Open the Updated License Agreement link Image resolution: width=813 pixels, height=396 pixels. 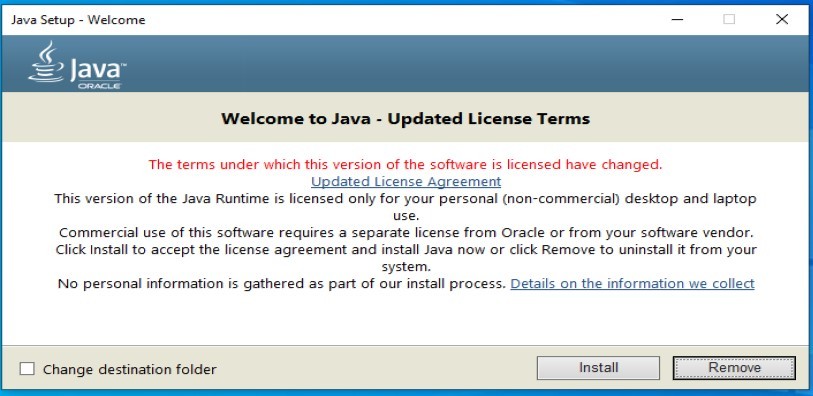point(406,181)
